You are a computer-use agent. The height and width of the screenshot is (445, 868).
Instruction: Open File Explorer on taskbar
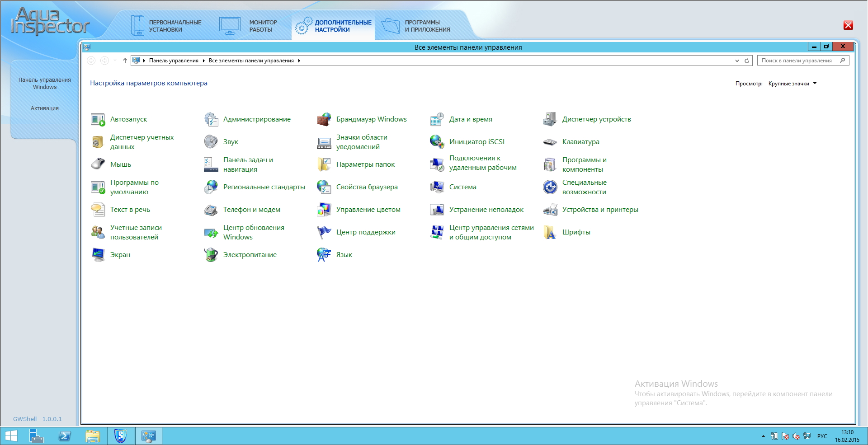coord(93,436)
